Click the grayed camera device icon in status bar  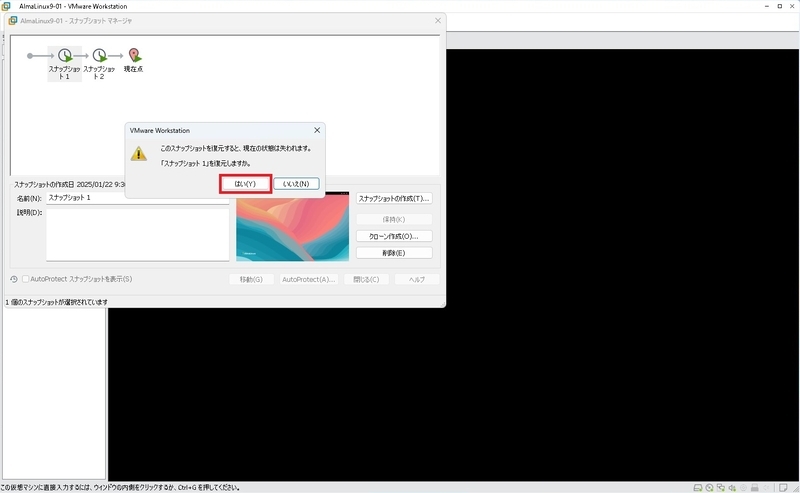point(743,488)
